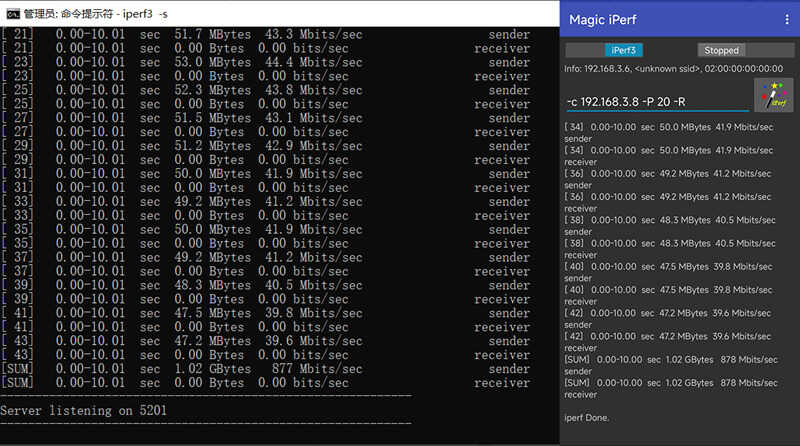Click the [41] sender line 39.8 Mbits/sec
Image resolution: width=800 pixels, height=446 pixels.
pos(265,313)
